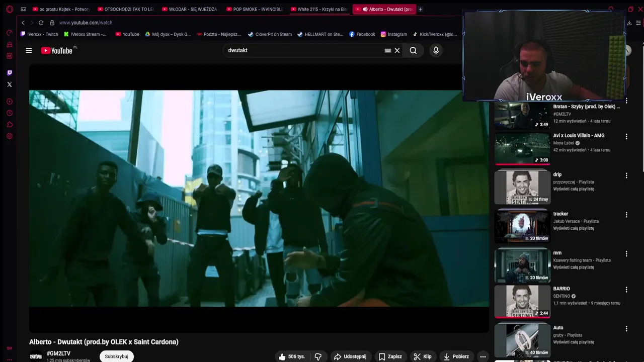Open new browser tab with plus
Image resolution: width=644 pixels, height=362 pixels.
click(x=421, y=9)
